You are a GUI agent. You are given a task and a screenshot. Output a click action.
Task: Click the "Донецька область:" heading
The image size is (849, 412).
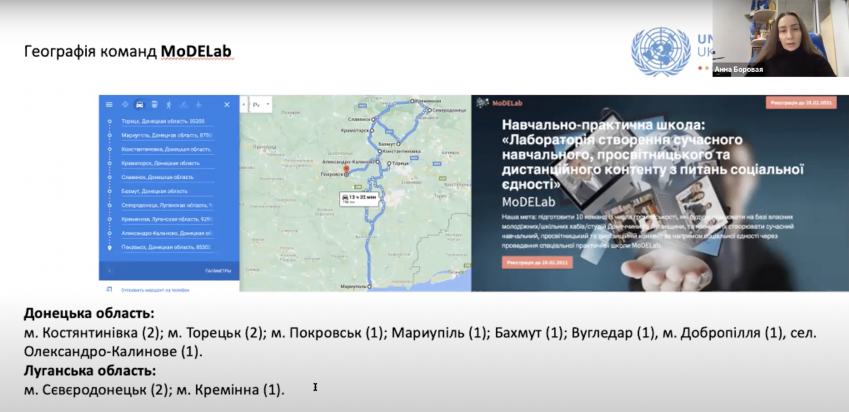point(89,313)
